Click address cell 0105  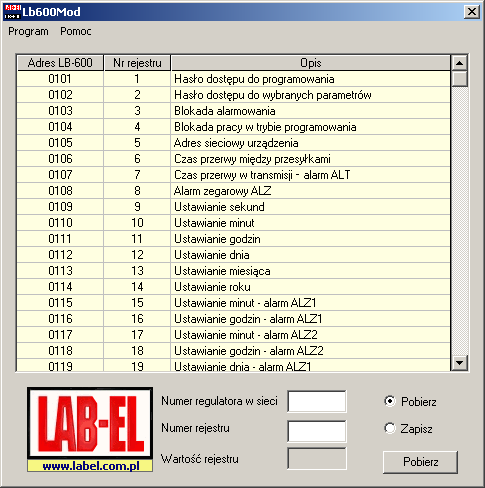tap(60, 143)
